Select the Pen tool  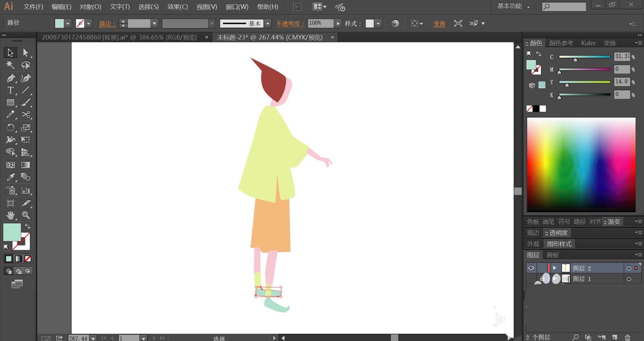[x=10, y=78]
